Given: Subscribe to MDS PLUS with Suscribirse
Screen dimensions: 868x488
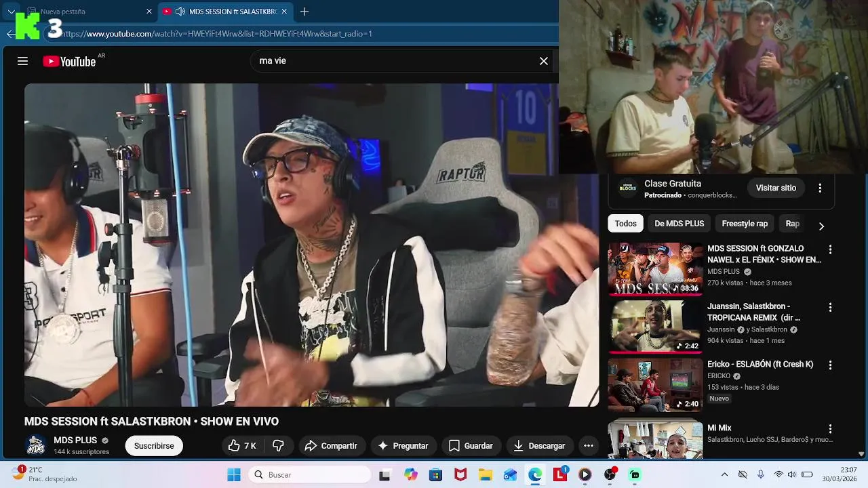Looking at the screenshot, I should coord(154,445).
